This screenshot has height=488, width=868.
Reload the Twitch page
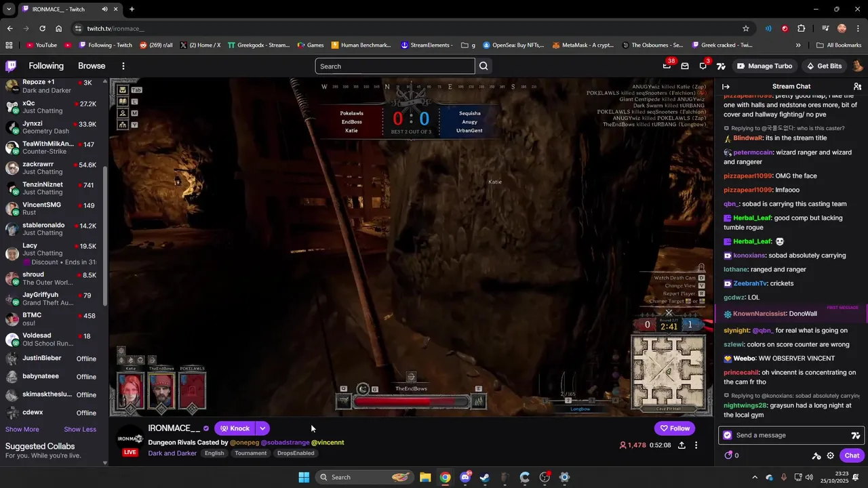pyautogui.click(x=42, y=28)
